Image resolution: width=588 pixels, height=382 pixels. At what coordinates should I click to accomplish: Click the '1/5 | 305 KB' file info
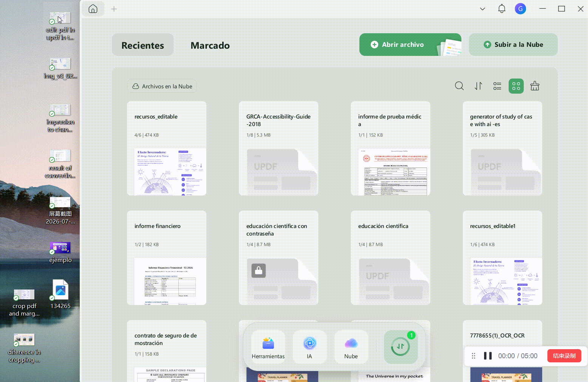tap(482, 135)
